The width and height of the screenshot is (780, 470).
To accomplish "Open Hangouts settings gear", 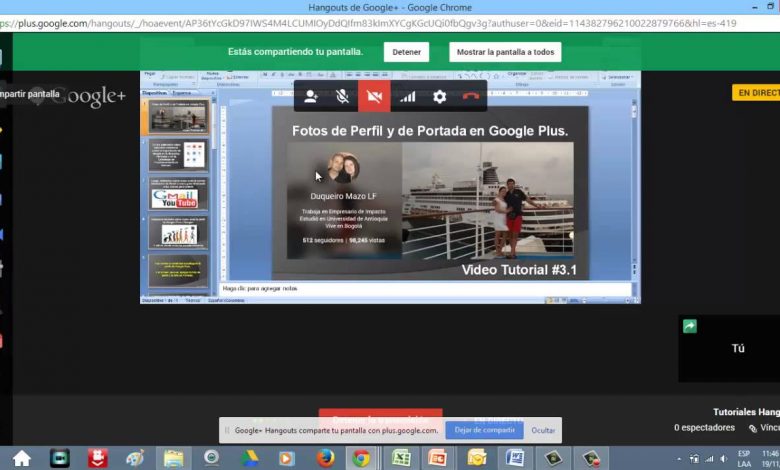I will (x=439, y=96).
